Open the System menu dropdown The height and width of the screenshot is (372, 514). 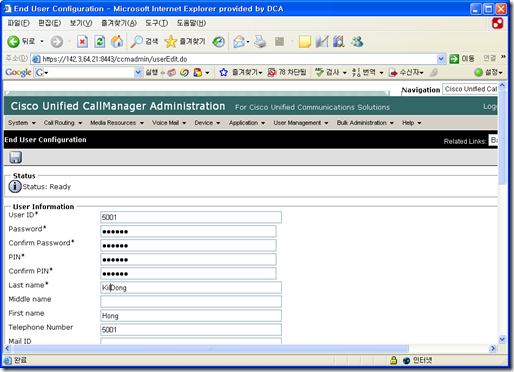pos(22,123)
